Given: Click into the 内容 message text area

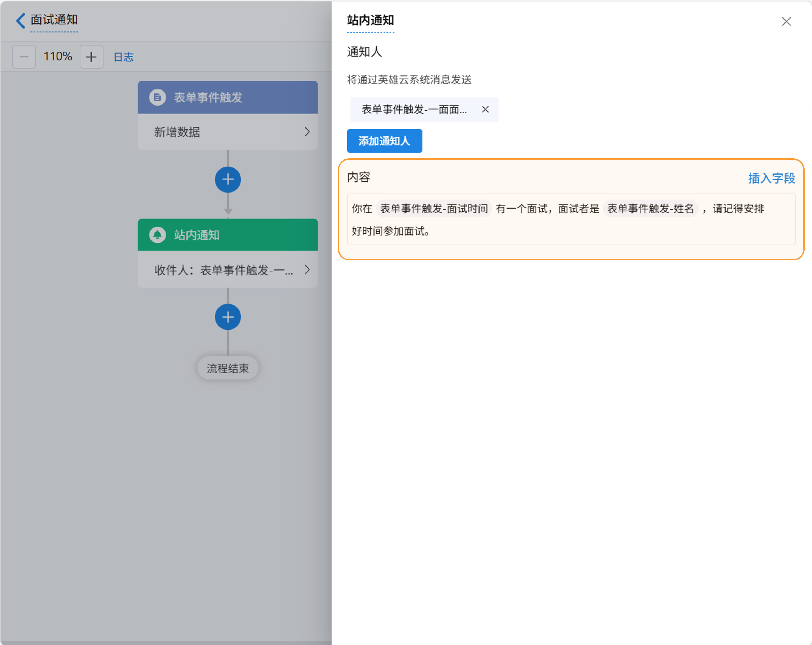Looking at the screenshot, I should 603,232.
